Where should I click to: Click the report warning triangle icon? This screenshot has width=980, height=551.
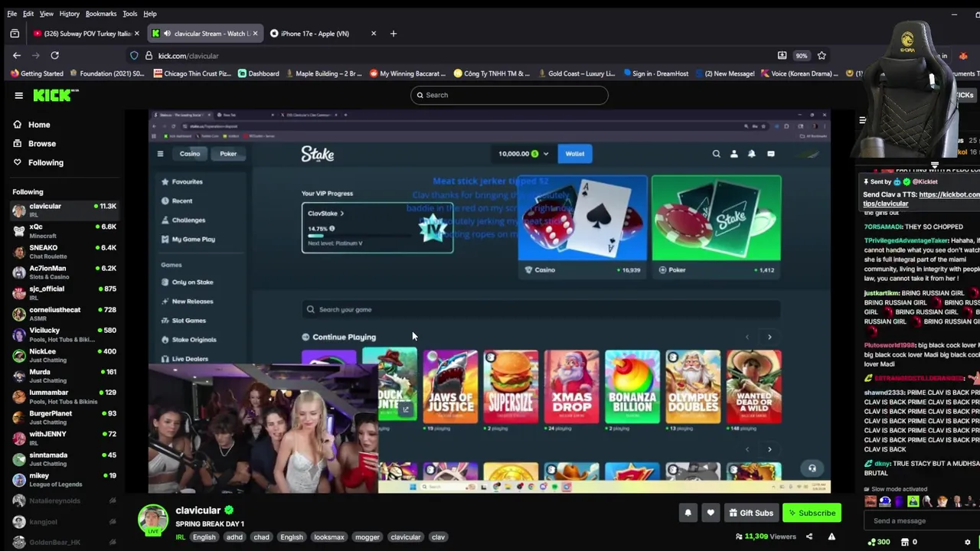point(831,536)
